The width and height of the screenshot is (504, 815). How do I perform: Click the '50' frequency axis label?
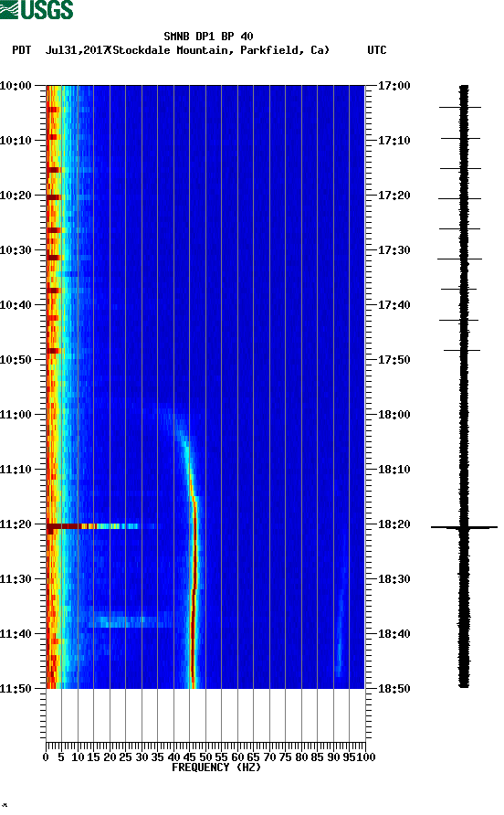[205, 757]
